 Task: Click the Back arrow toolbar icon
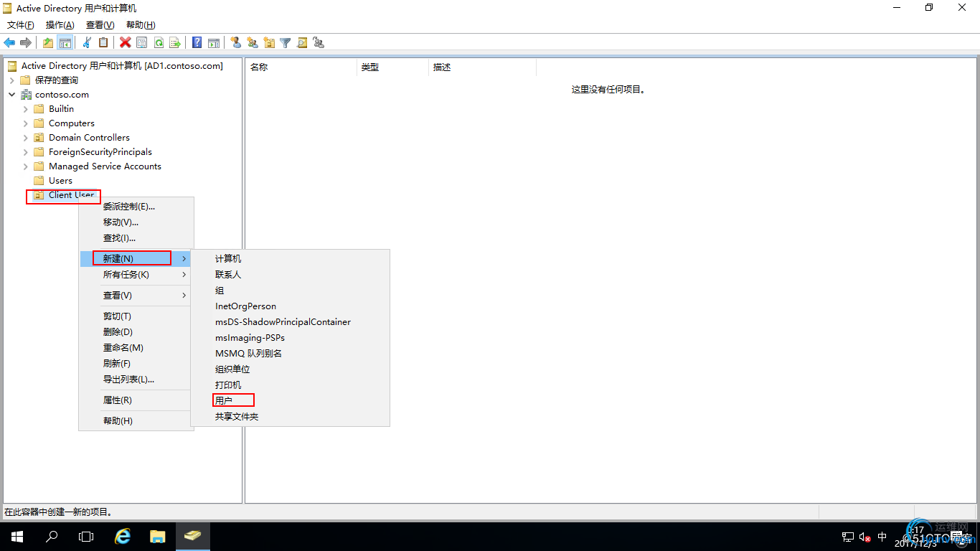point(9,42)
